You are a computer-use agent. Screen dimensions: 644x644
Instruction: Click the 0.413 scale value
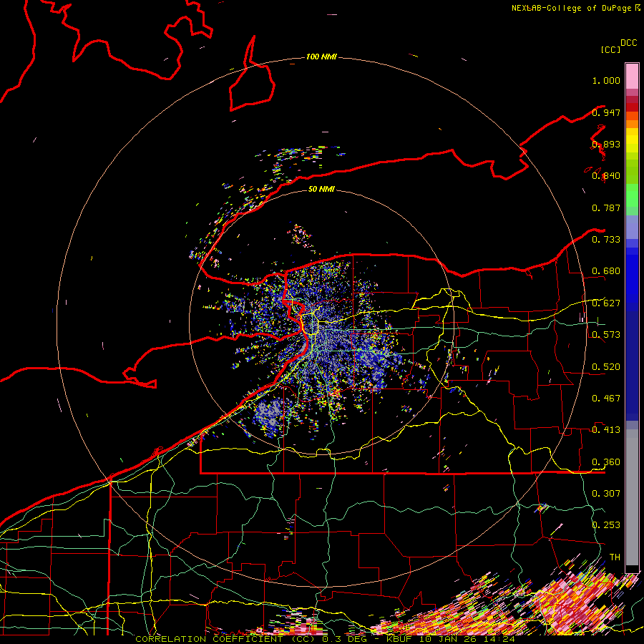click(606, 430)
